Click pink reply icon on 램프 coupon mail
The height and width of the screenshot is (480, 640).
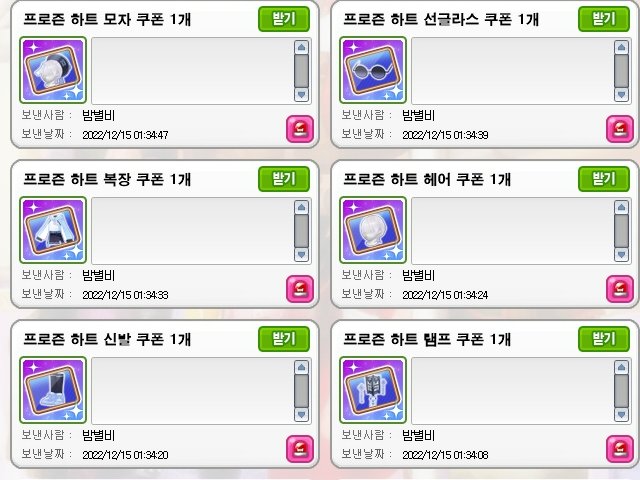[620, 449]
